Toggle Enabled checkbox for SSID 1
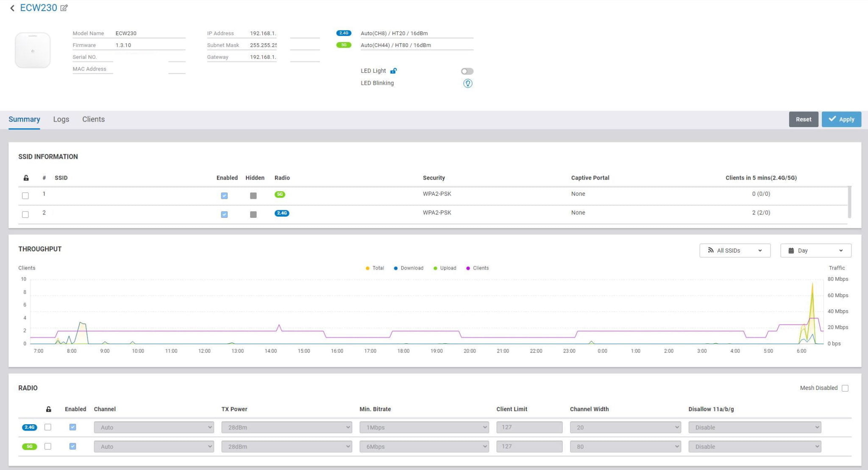Viewport: 868px width, 470px height. [224, 196]
